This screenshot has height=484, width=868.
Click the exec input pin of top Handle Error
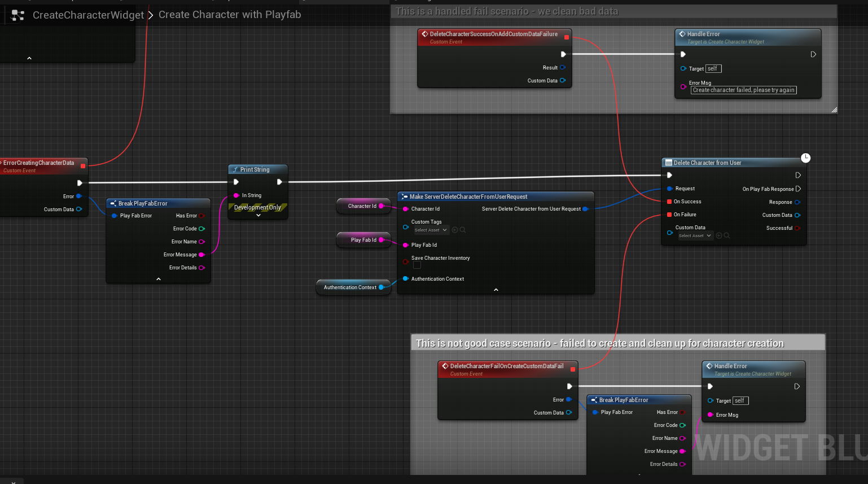point(683,54)
